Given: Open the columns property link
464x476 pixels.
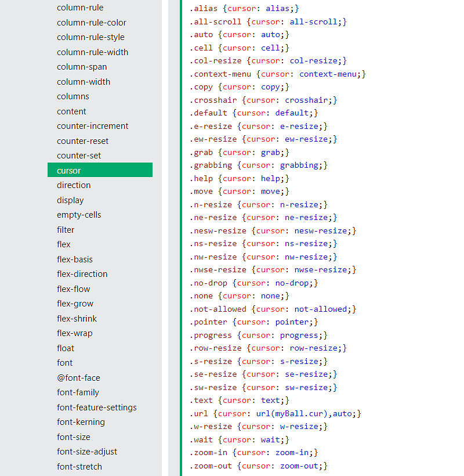Looking at the screenshot, I should click(72, 96).
